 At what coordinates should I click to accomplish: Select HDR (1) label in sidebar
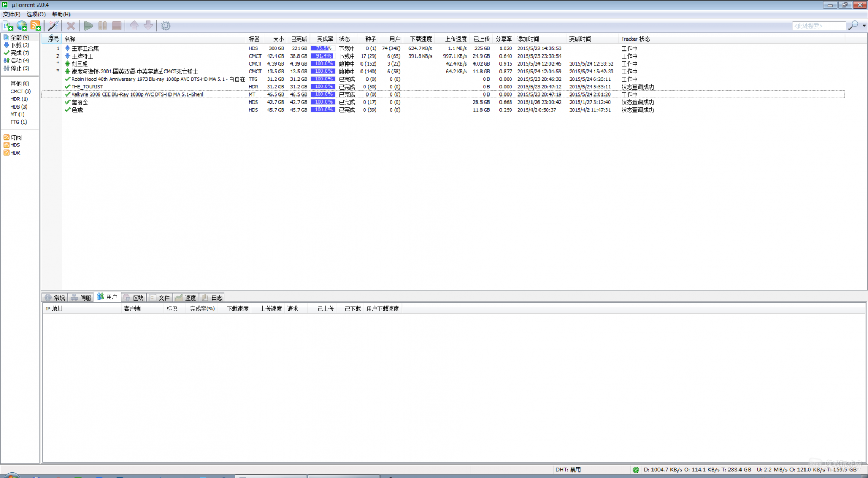19,99
